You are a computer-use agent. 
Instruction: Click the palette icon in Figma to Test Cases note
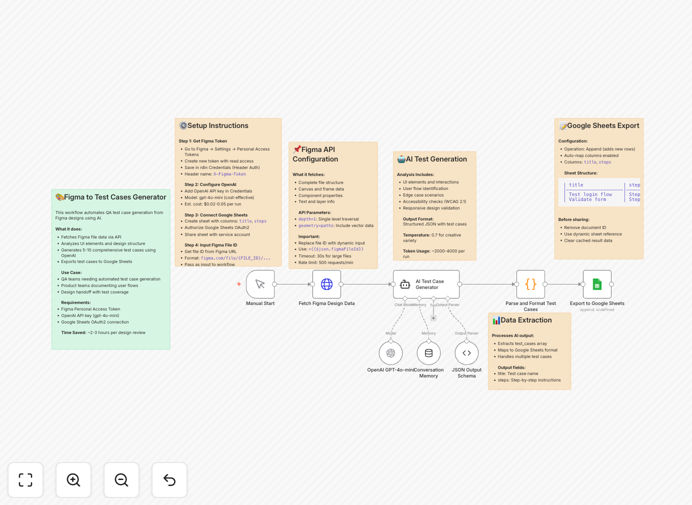click(60, 197)
